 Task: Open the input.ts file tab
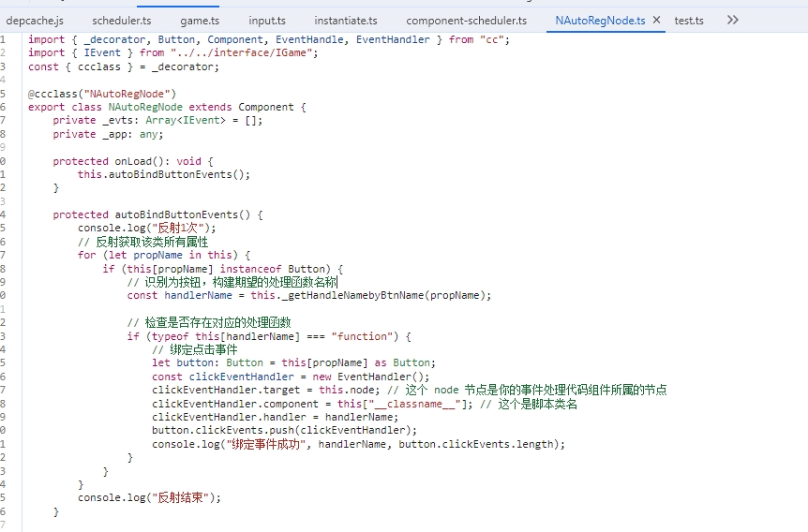tap(267, 21)
